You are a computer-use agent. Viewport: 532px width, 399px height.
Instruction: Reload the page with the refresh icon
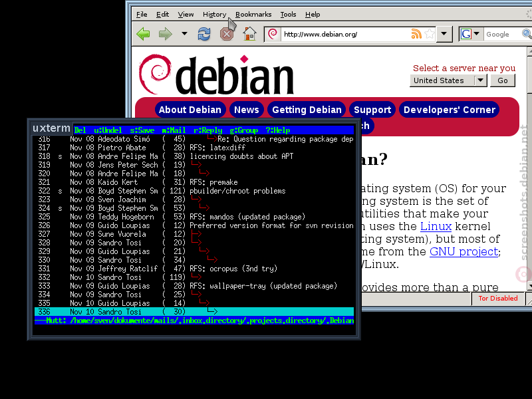[x=204, y=34]
